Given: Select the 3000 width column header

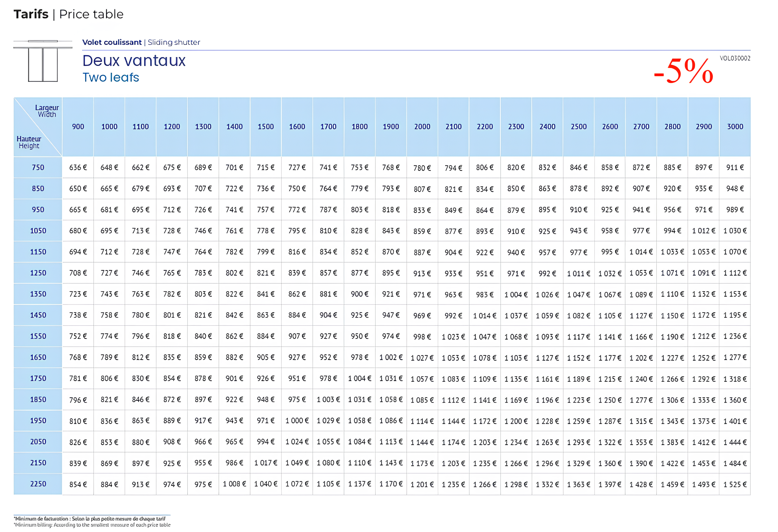Looking at the screenshot, I should 735,127.
